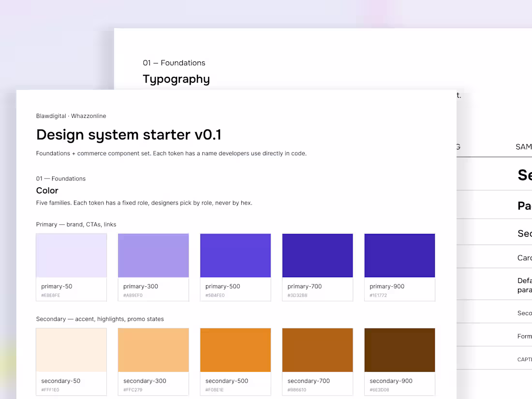
Task: Click the hex value under secondary-900
Action: (x=379, y=390)
